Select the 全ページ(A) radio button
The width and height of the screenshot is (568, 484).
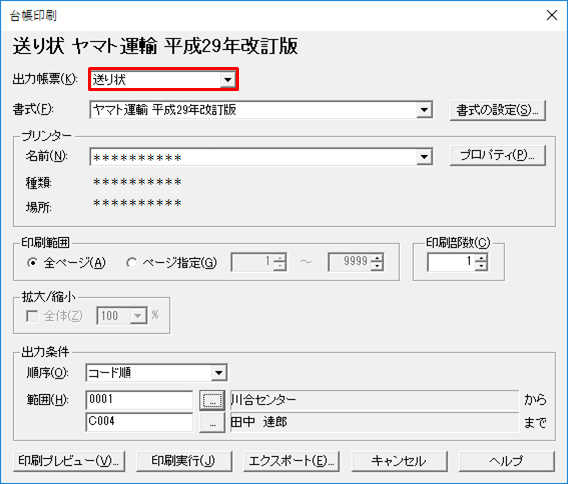32,263
